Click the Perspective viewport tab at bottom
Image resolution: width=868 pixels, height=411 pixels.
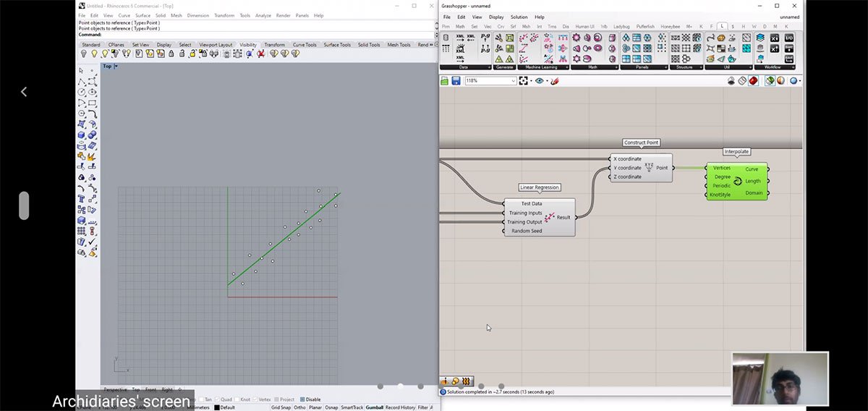point(116,389)
